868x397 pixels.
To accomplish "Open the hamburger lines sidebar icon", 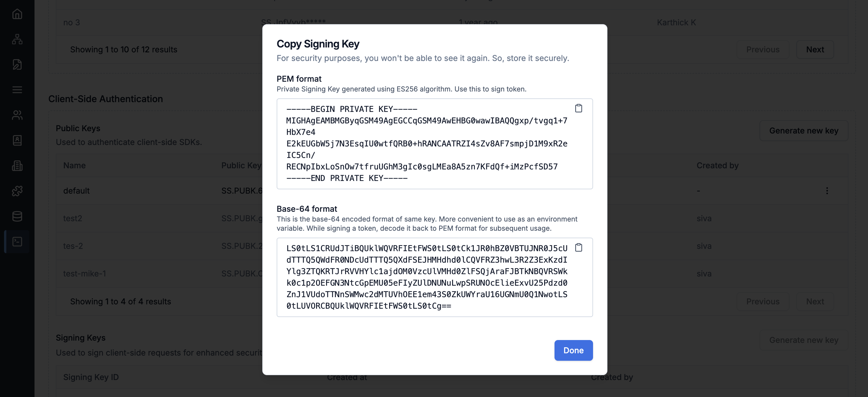I will pyautogui.click(x=17, y=90).
